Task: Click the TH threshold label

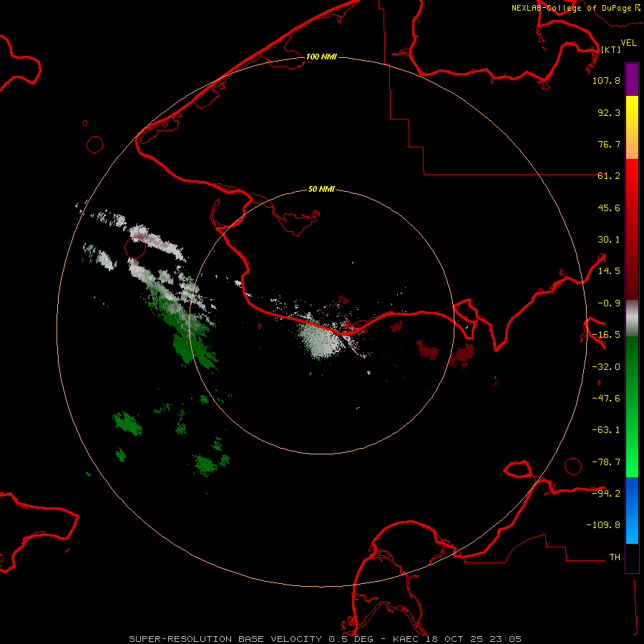Action: (615, 557)
